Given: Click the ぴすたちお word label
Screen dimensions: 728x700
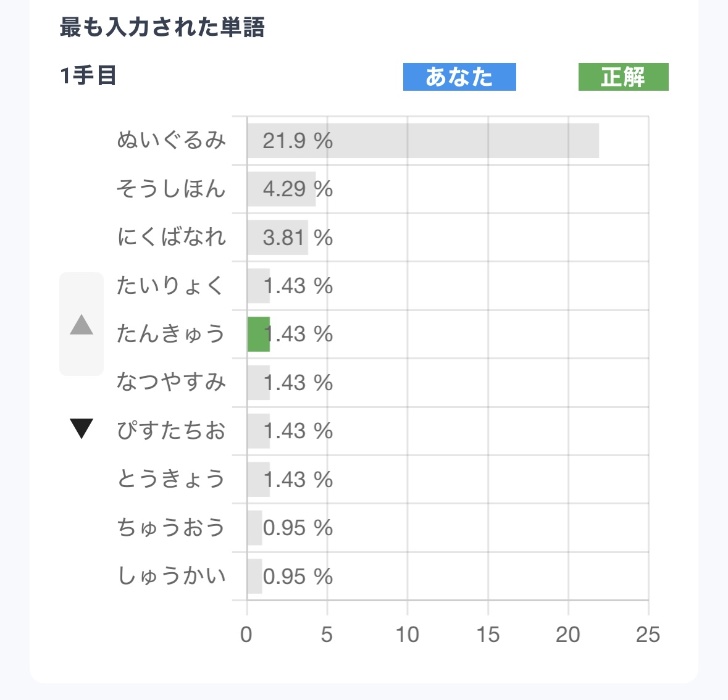Looking at the screenshot, I should coord(171,430).
